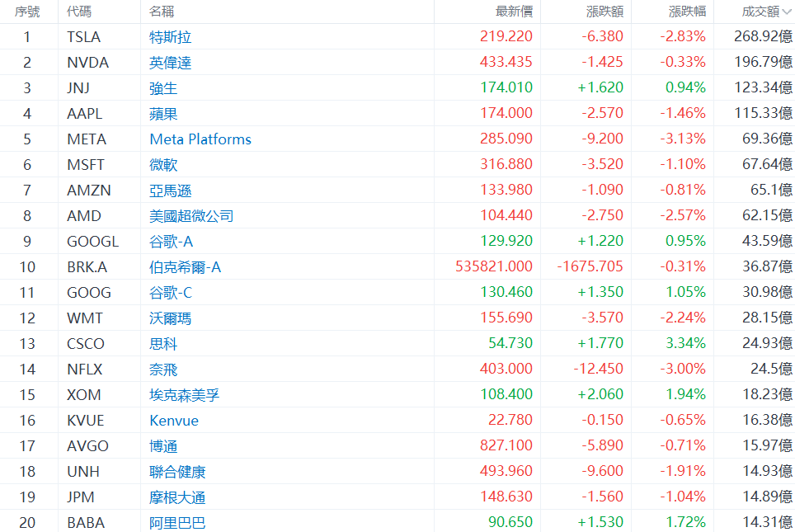Click the Kenvue stock link

[x=174, y=421]
